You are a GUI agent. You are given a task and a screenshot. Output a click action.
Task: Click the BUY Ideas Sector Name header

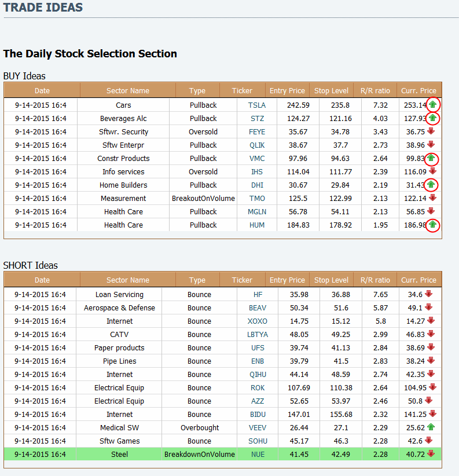point(128,90)
